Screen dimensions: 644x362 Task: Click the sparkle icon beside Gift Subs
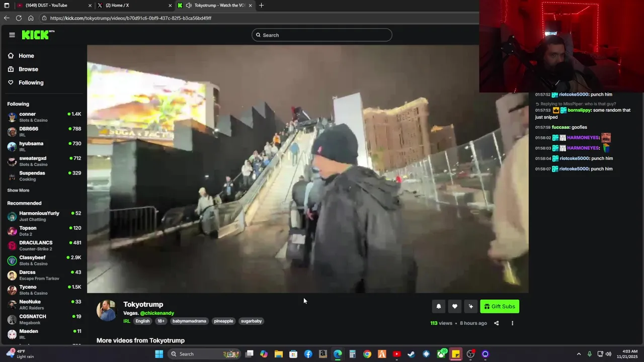[470, 307]
